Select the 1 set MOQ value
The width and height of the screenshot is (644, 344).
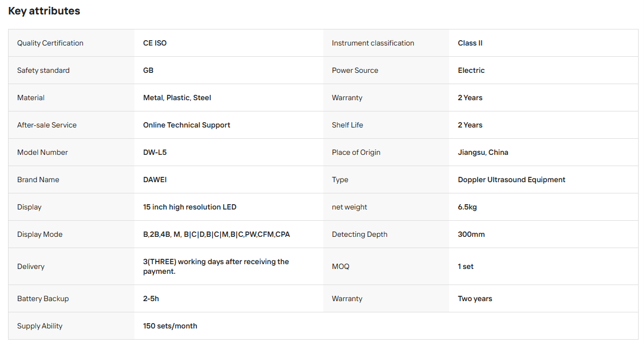[x=466, y=266]
